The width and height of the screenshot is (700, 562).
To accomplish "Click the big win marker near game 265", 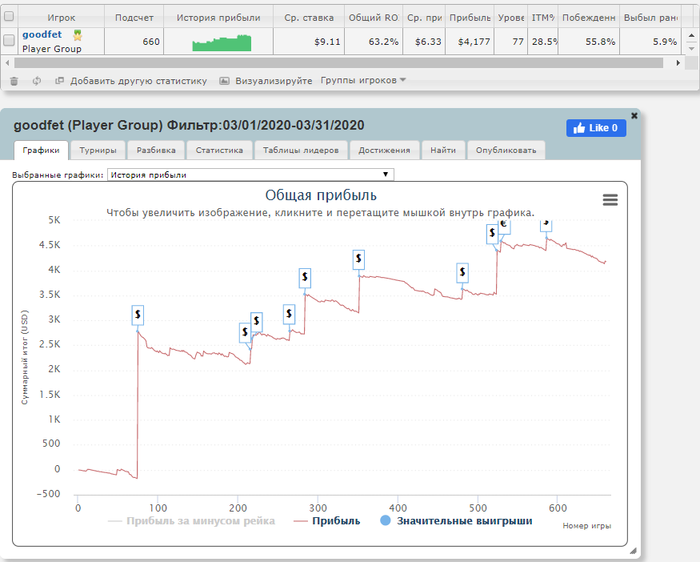I will click(x=289, y=314).
